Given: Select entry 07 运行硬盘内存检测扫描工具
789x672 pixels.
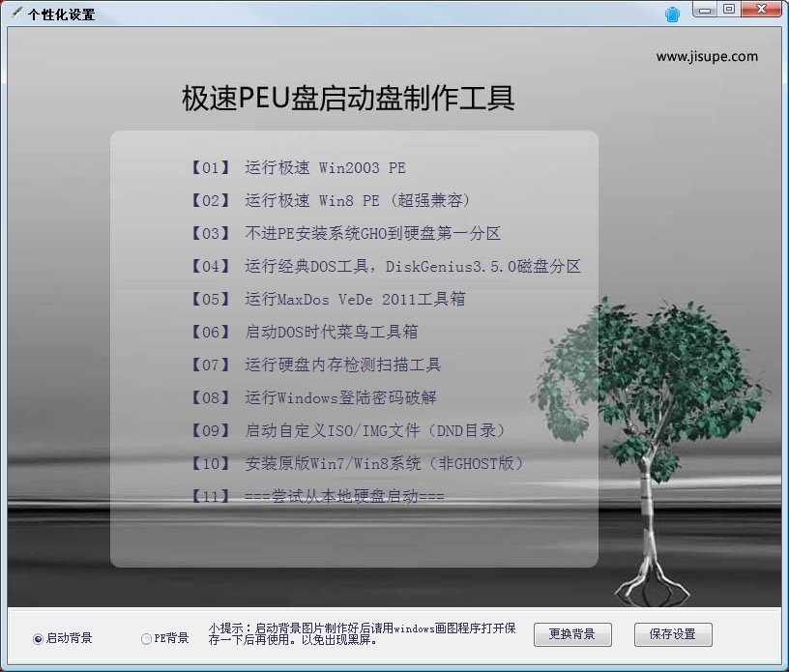Looking at the screenshot, I should coord(315,365).
